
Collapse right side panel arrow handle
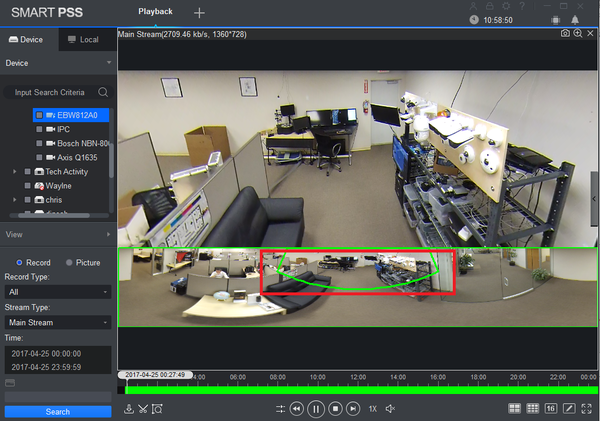pyautogui.click(x=594, y=199)
